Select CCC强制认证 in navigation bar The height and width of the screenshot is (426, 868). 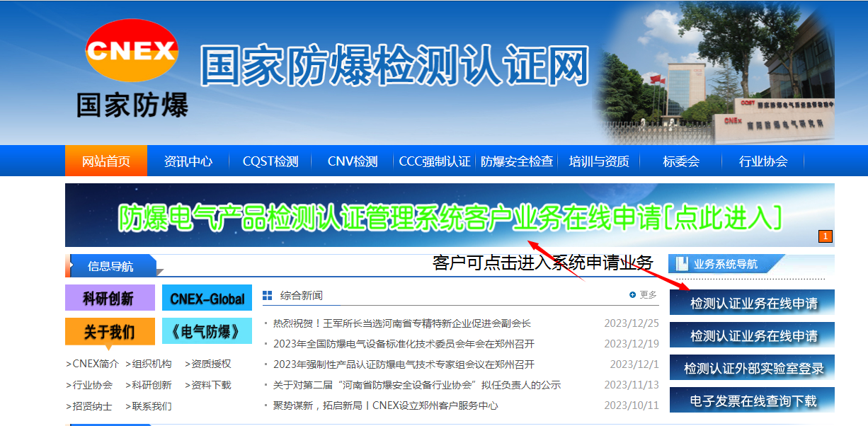(x=435, y=161)
